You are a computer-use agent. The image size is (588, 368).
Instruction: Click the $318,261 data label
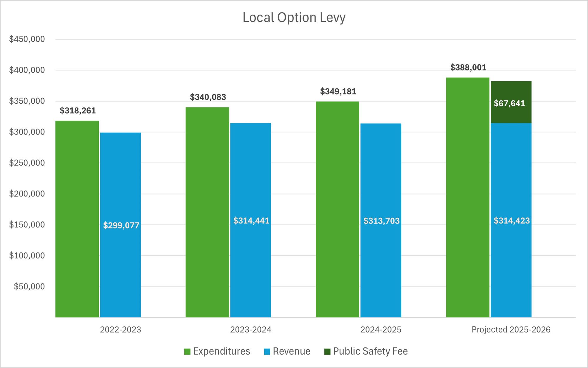tap(78, 111)
